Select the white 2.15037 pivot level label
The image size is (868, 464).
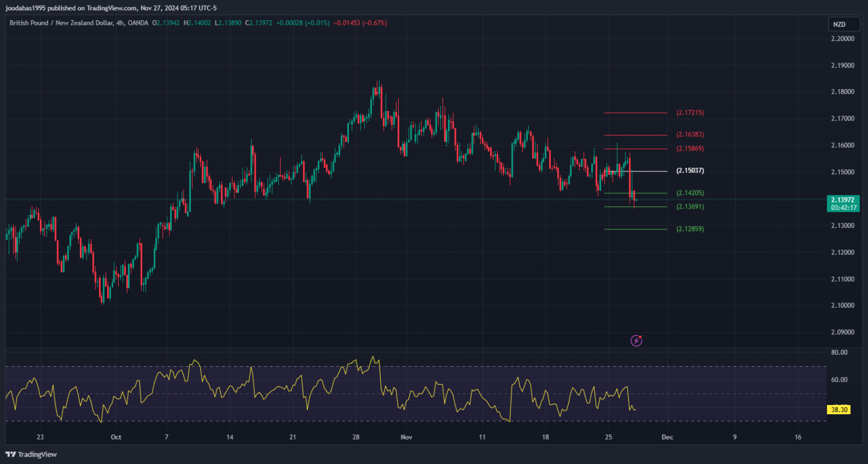click(690, 171)
